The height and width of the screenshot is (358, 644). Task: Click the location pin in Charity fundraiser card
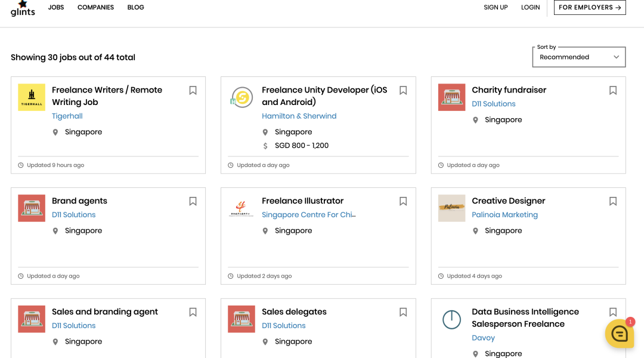coord(475,120)
